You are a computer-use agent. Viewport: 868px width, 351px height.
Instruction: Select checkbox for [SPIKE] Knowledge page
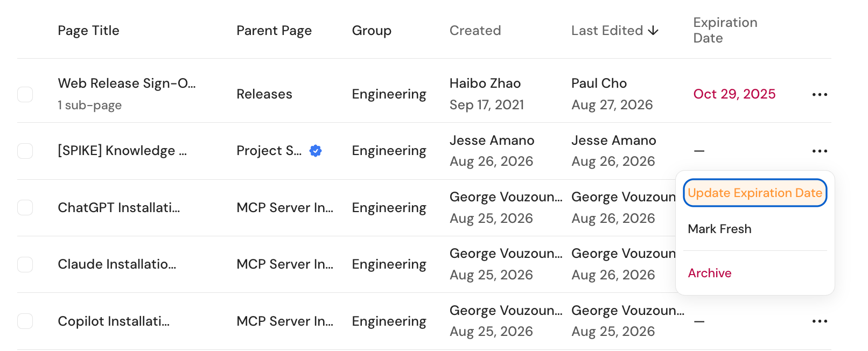pyautogui.click(x=25, y=151)
